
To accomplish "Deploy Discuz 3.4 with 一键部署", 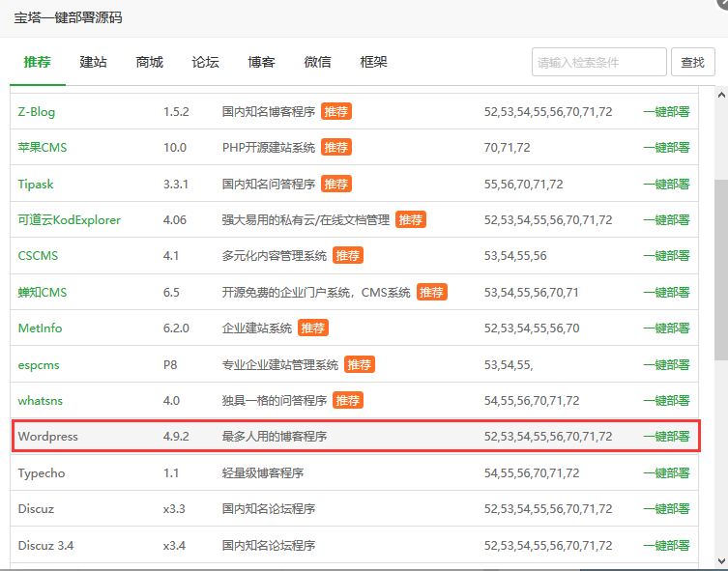I will click(666, 546).
